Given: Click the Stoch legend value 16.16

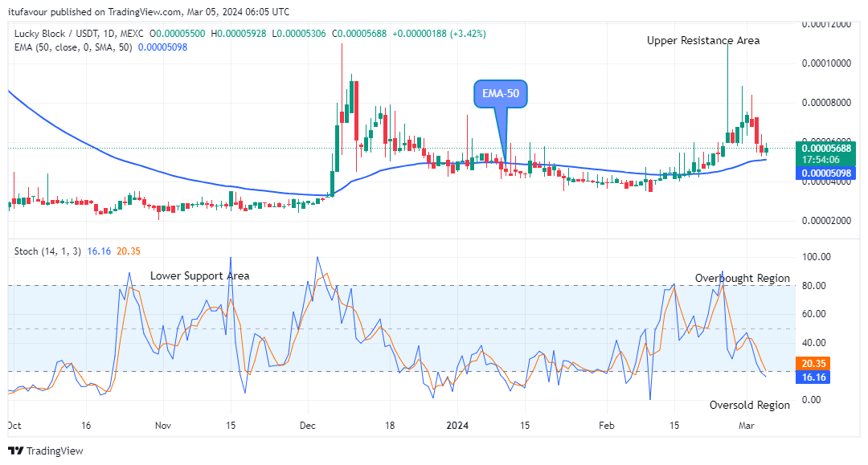Looking at the screenshot, I should (99, 251).
